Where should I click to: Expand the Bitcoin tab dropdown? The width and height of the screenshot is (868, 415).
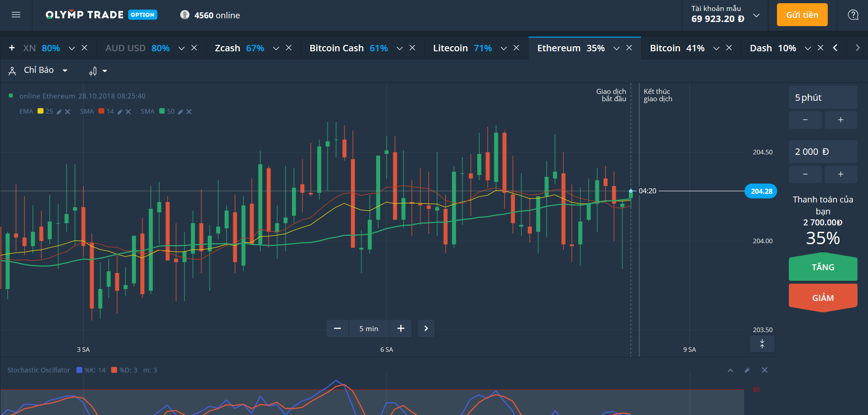pos(716,49)
